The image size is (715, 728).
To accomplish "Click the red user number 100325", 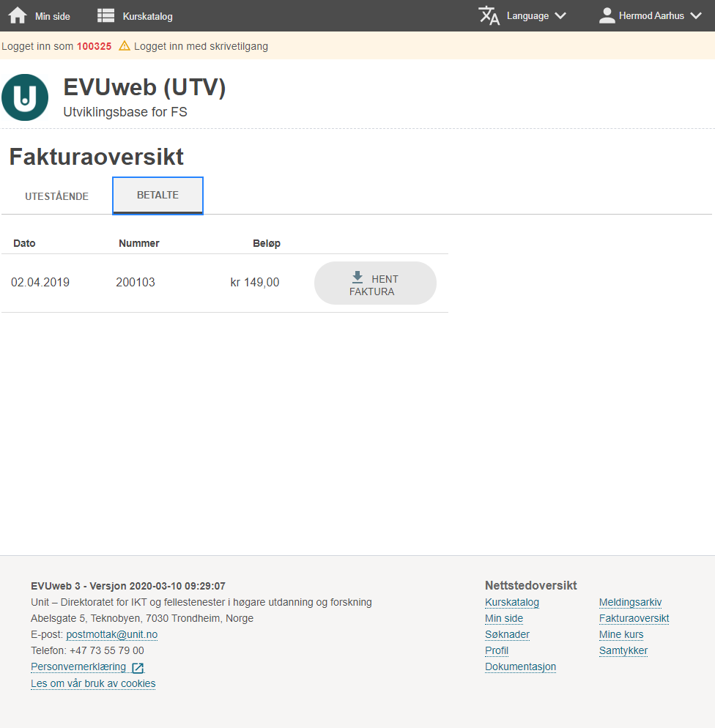I will point(95,46).
